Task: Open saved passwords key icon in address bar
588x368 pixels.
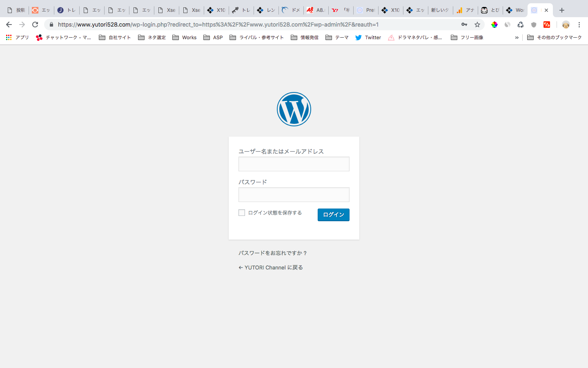Action: 464,25
